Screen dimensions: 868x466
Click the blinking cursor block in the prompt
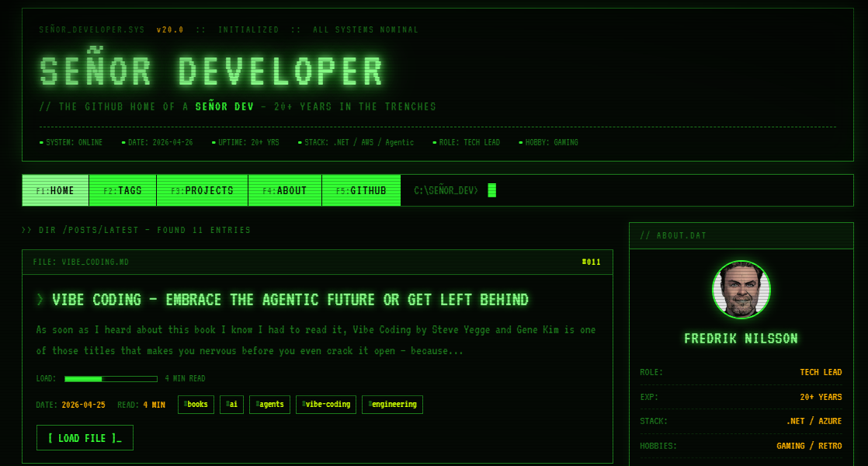pos(491,190)
